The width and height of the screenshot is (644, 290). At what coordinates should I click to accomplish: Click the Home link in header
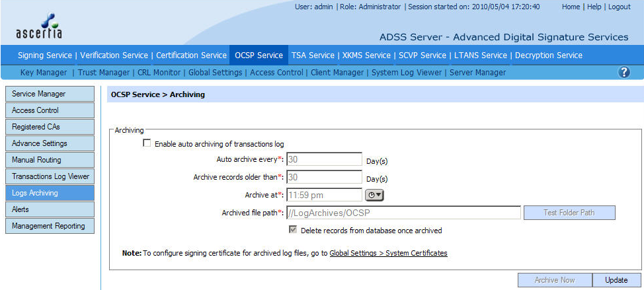click(x=571, y=7)
